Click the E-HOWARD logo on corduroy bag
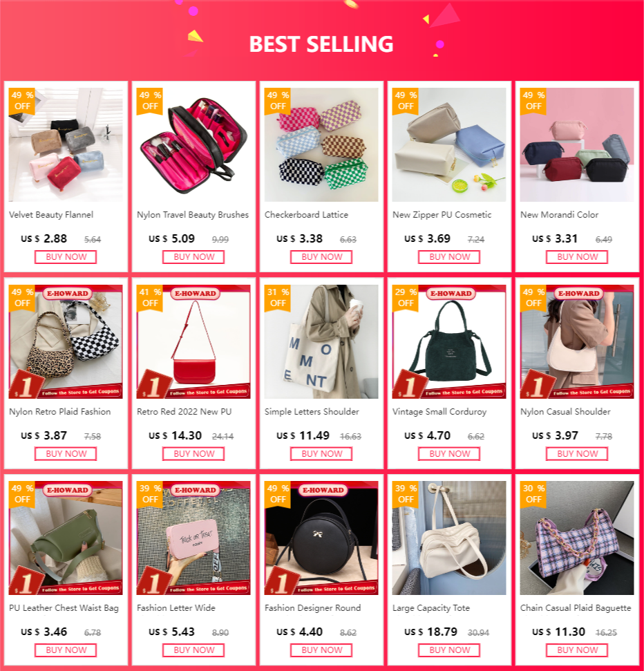Screen dimensions: 644x671 pyautogui.click(x=451, y=294)
